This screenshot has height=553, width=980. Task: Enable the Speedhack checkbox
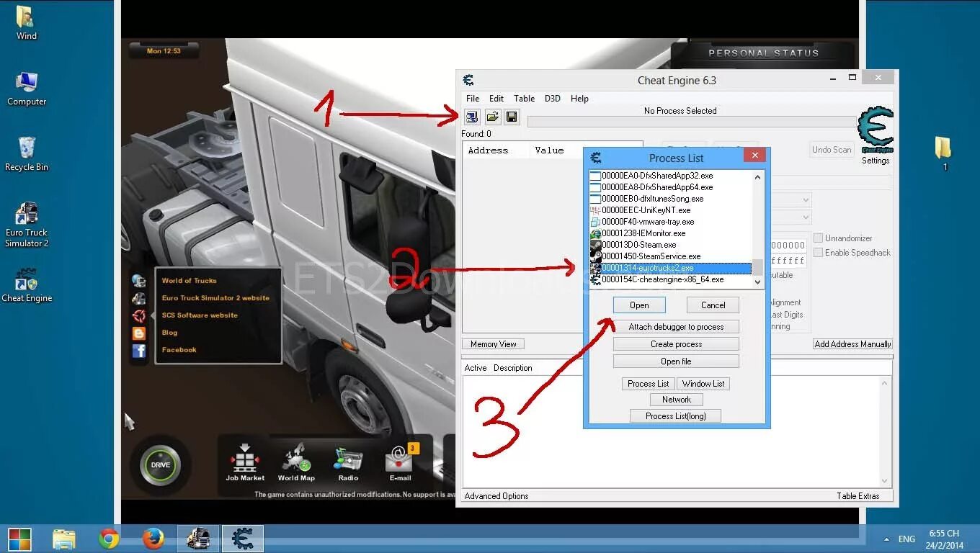818,252
